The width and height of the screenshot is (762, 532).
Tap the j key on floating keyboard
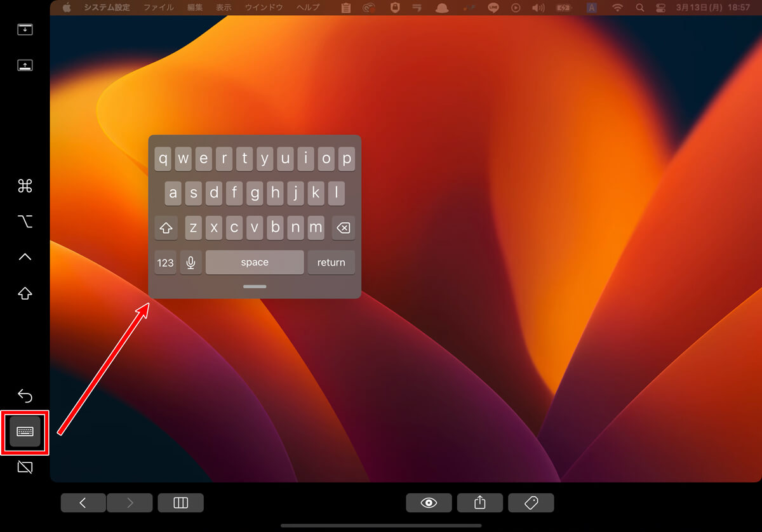(295, 194)
